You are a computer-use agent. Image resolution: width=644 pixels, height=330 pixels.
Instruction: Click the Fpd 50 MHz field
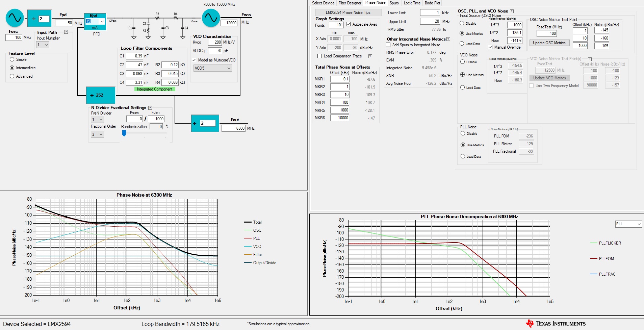click(64, 23)
